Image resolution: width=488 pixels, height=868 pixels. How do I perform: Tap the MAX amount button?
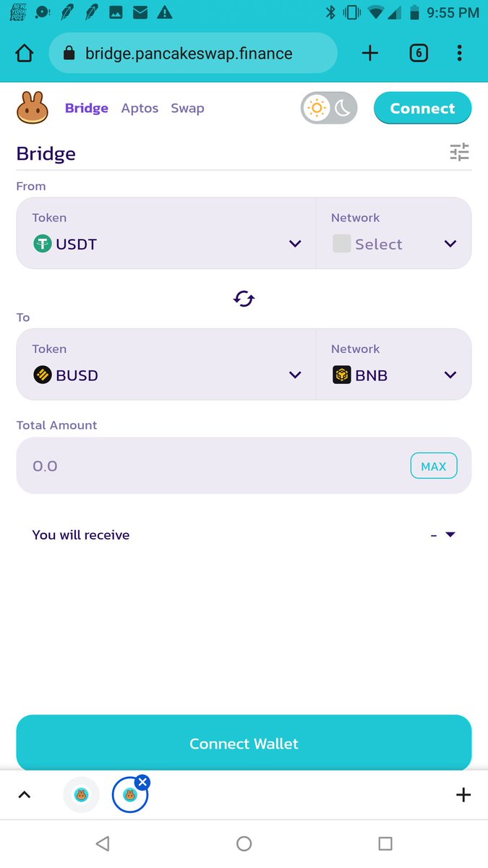pyautogui.click(x=434, y=467)
